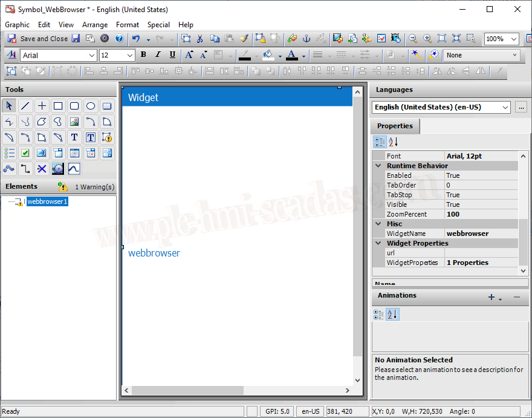Image resolution: width=532 pixels, height=418 pixels.
Task: Select the Calendar control tool
Action: coord(74,153)
